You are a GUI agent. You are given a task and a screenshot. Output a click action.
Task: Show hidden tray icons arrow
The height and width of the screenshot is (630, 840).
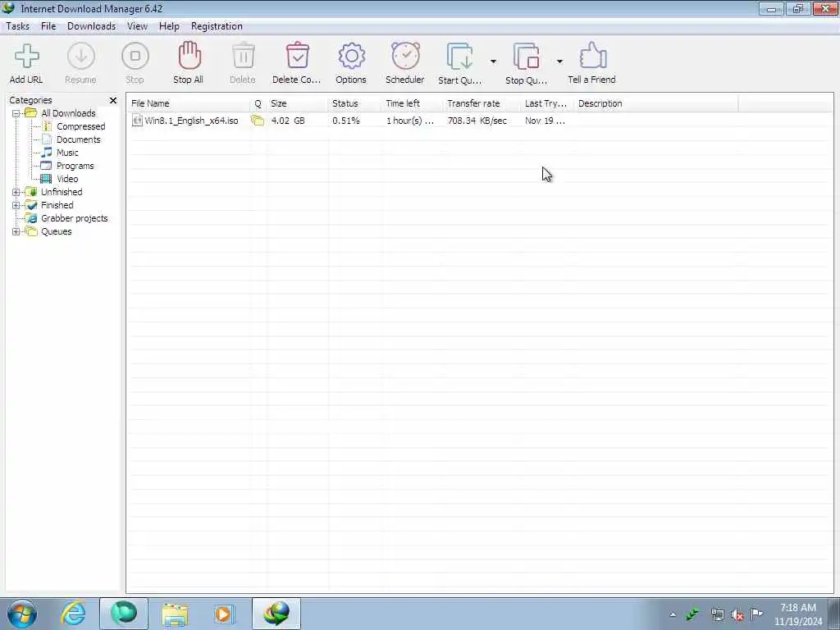click(x=673, y=614)
